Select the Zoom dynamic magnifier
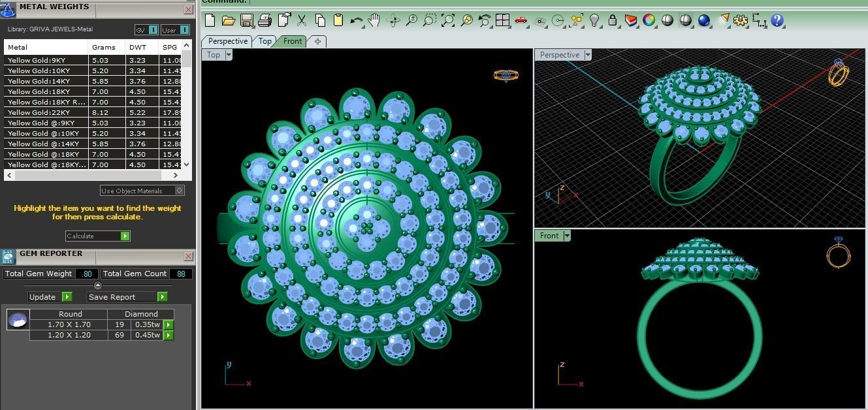868x410 pixels. click(411, 20)
